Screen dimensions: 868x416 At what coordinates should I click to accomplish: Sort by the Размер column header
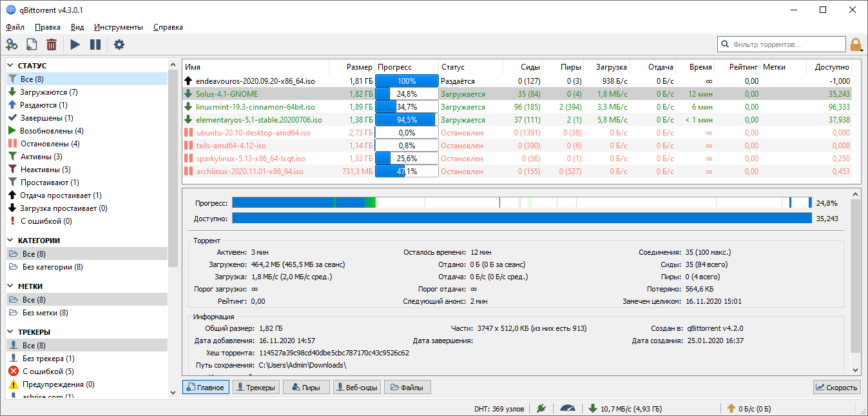[352, 67]
